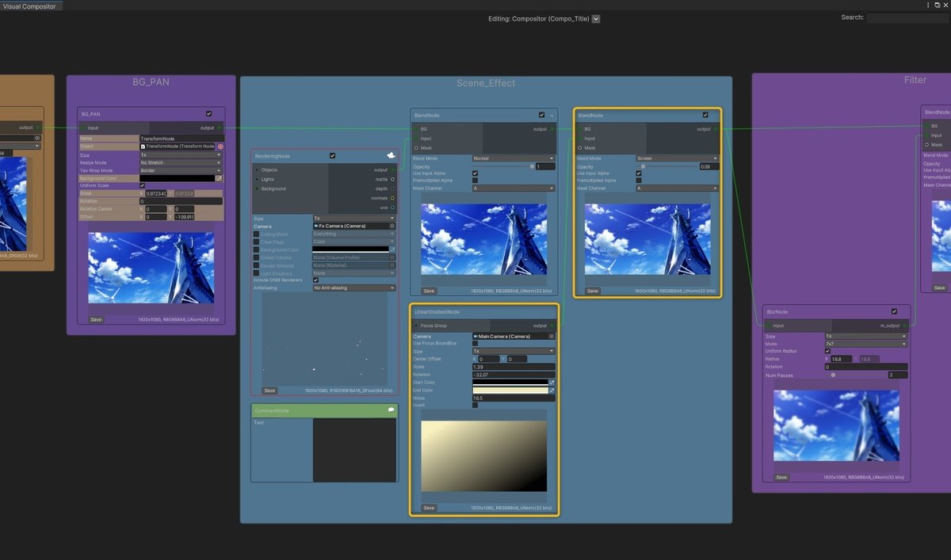This screenshot has height=560, width=951.
Task: Toggle Premultiplied Alpha on Screen BlendNode
Action: tap(639, 181)
